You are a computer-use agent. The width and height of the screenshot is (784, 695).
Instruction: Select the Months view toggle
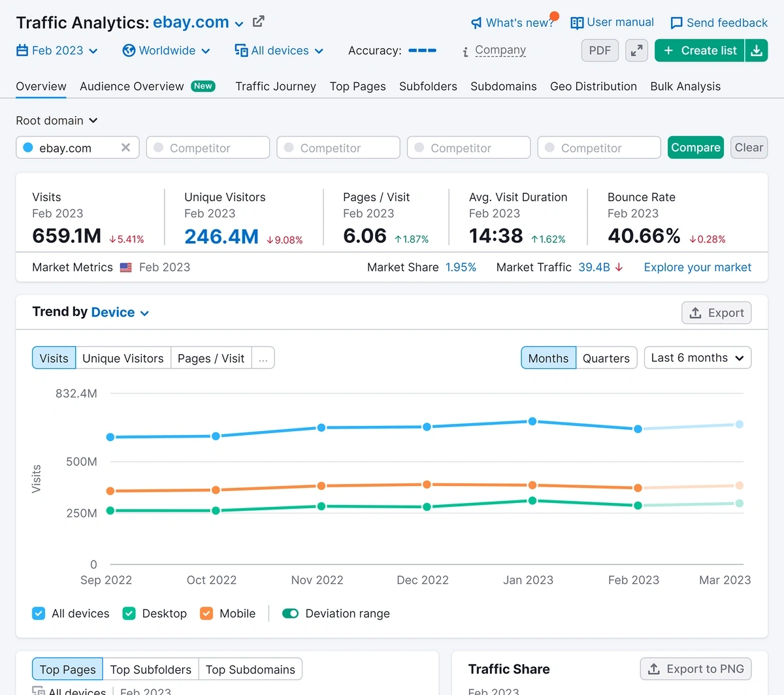click(548, 358)
